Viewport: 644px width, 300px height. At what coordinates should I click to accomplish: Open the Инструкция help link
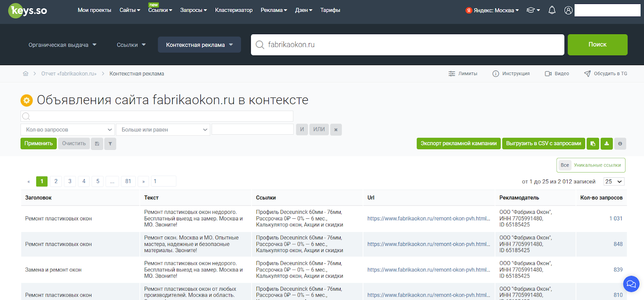coord(511,74)
